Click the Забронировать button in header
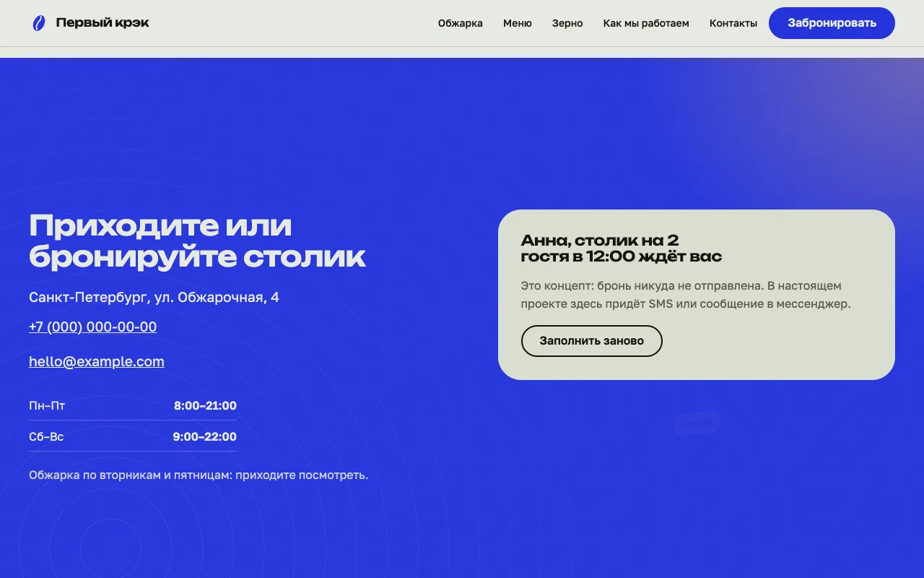This screenshot has height=578, width=924. 832,23
